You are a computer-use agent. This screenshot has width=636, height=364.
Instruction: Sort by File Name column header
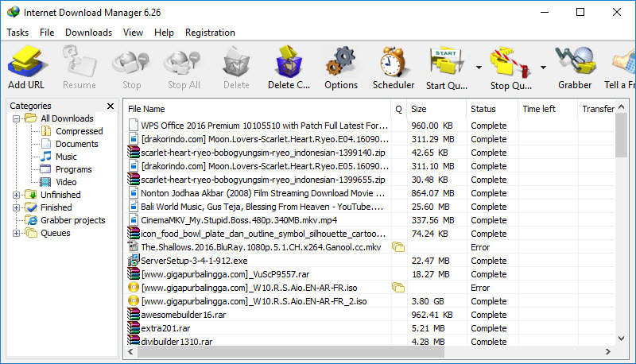[257, 109]
